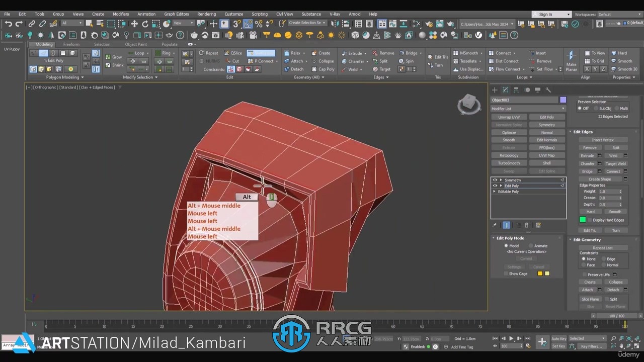The image size is (644, 362).
Task: Click Shrink in Modify Selection panel
Action: [x=115, y=65]
